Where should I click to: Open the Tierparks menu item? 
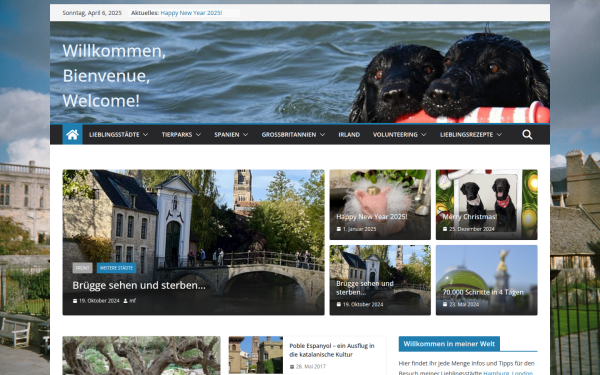[x=177, y=135]
